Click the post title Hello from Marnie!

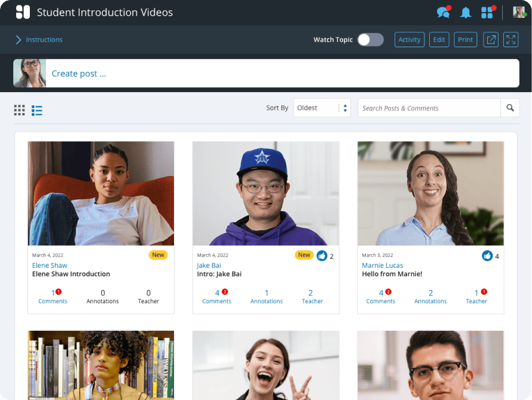click(x=392, y=274)
